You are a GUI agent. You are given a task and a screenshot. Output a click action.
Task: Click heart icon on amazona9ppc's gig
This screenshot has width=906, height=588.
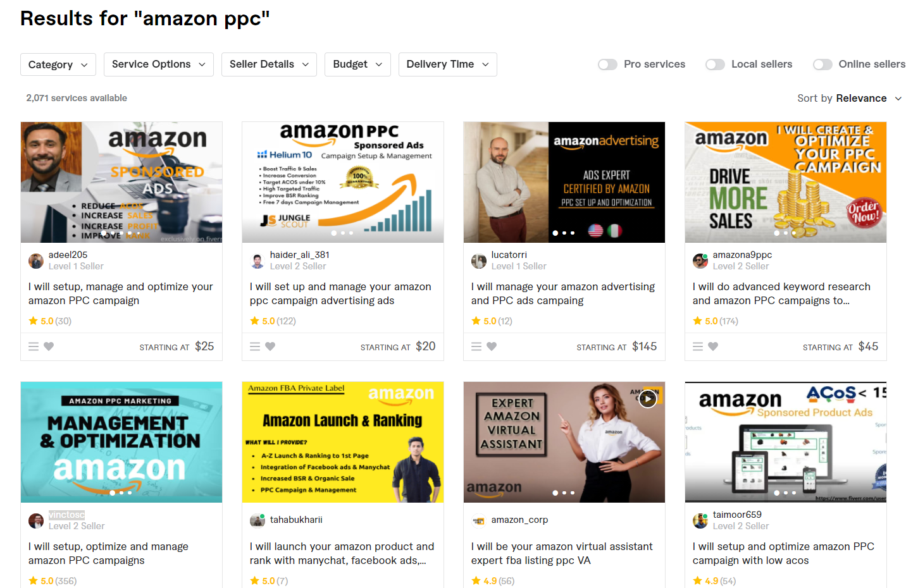point(713,346)
